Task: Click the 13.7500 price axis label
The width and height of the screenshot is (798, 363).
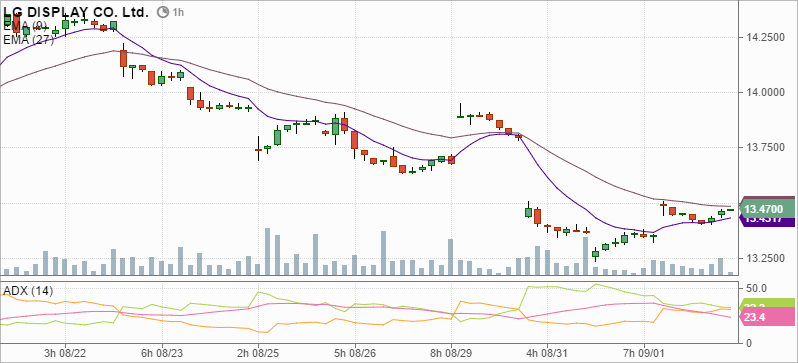Action: (765, 148)
